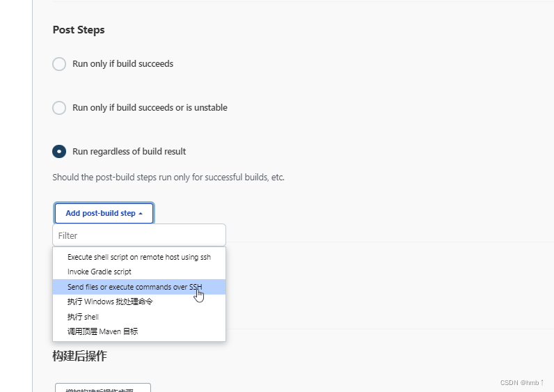Open the partially visible 增加构建后操作步骤 button
The width and height of the screenshot is (554, 392).
click(x=103, y=388)
